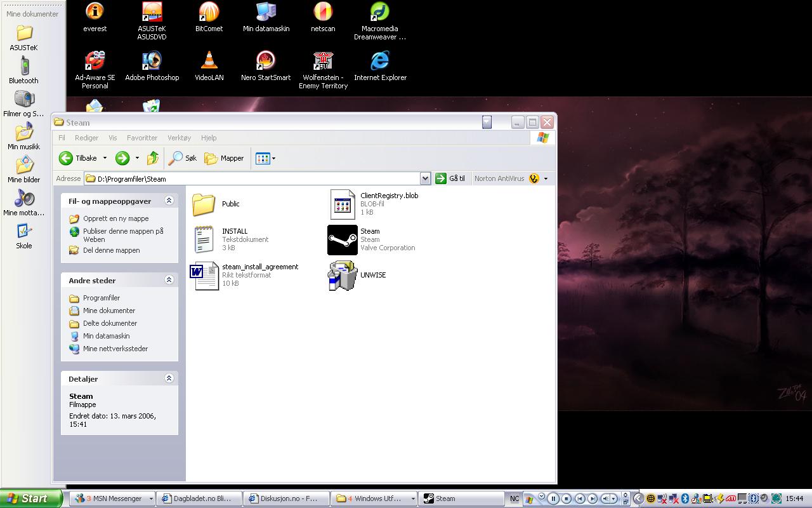Click the Tilbake back button
812x508 pixels.
click(78, 158)
